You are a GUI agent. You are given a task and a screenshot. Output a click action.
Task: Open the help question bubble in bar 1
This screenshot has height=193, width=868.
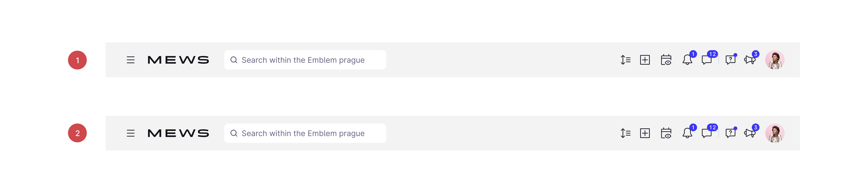730,60
